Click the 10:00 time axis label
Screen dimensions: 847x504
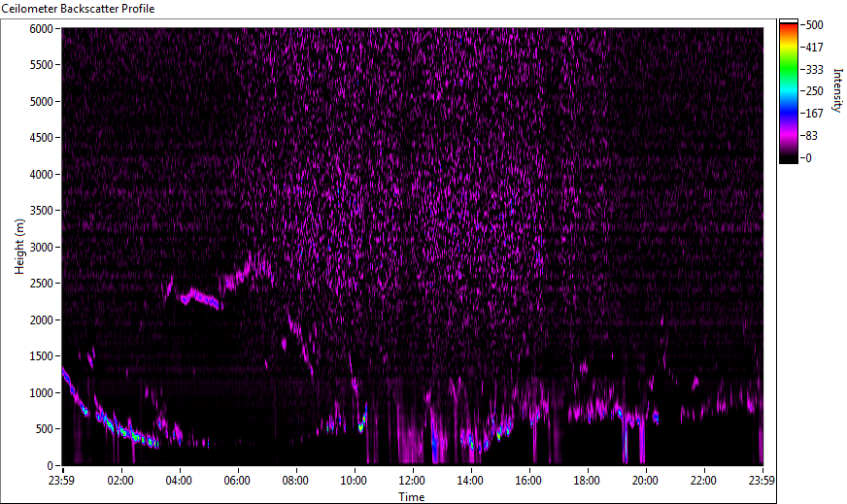pos(354,481)
